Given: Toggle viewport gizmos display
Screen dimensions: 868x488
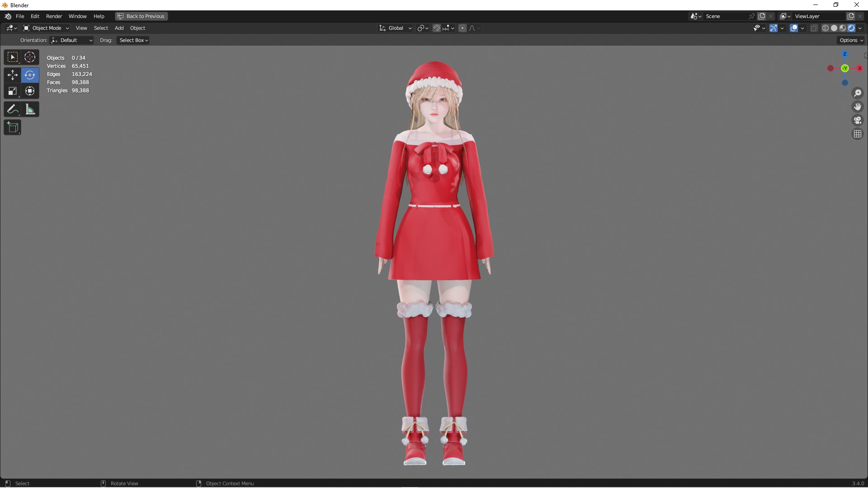Looking at the screenshot, I should coord(774,28).
